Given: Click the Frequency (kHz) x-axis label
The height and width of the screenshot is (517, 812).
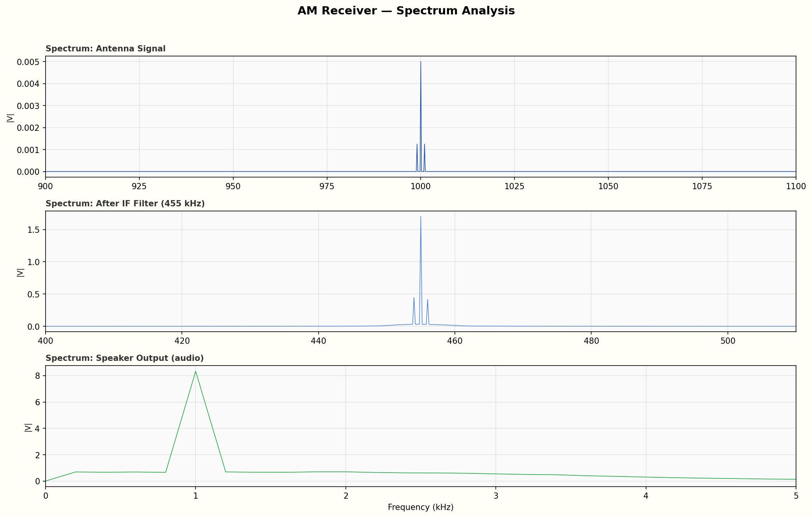Looking at the screenshot, I should pyautogui.click(x=421, y=507).
